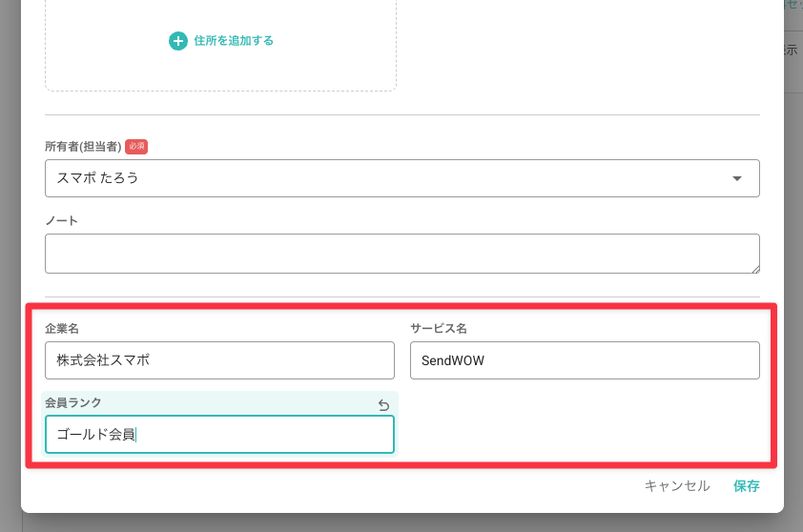Click the 企業名 label

[x=62, y=329]
